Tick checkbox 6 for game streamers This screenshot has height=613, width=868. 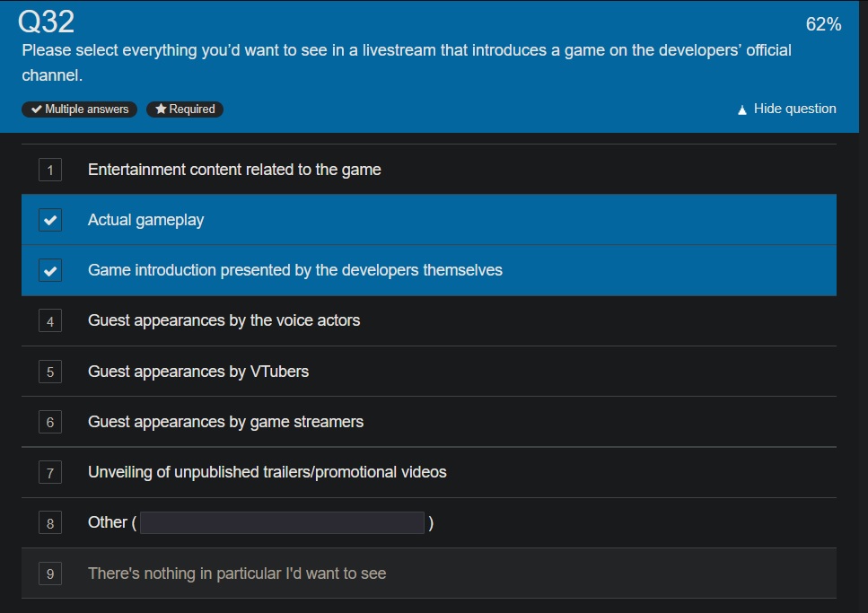tap(50, 422)
